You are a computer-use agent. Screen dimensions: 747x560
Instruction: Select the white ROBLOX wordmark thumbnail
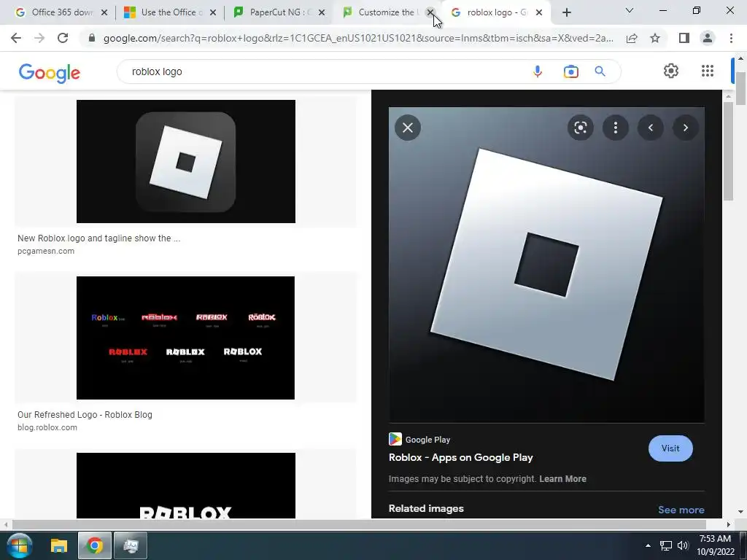tap(186, 486)
